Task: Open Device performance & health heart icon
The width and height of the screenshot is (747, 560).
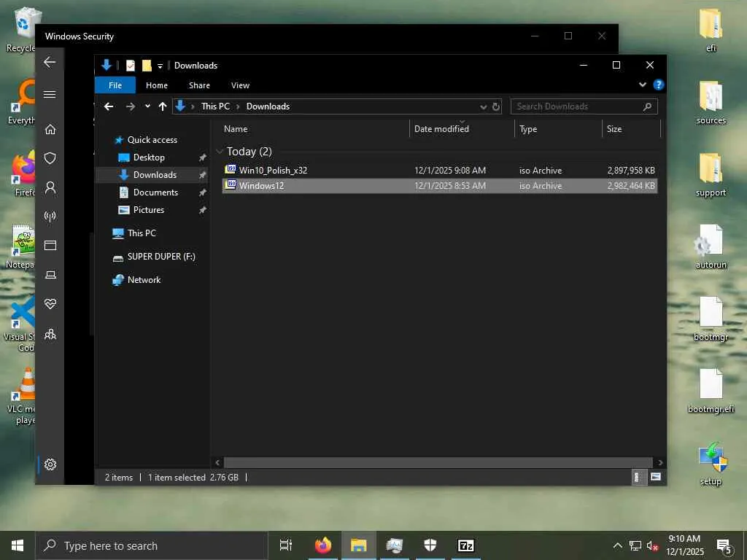Action: pyautogui.click(x=50, y=304)
